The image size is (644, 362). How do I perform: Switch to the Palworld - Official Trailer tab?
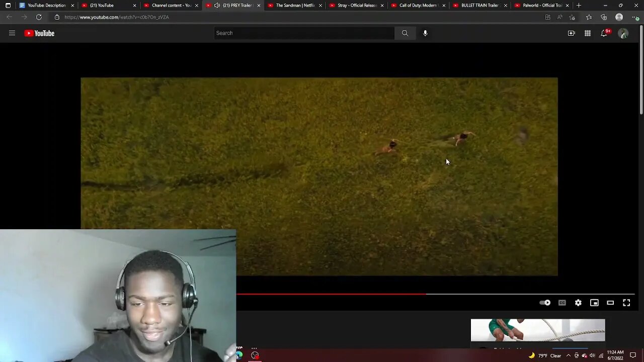pyautogui.click(x=541, y=6)
